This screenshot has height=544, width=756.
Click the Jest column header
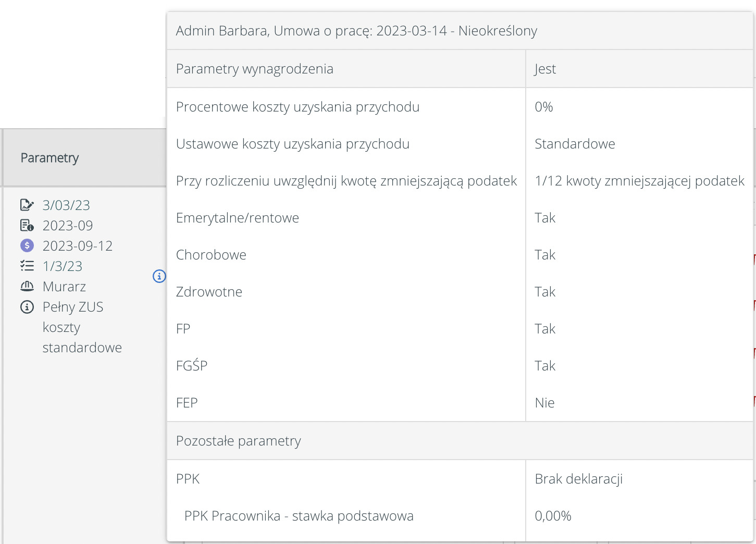click(x=545, y=69)
